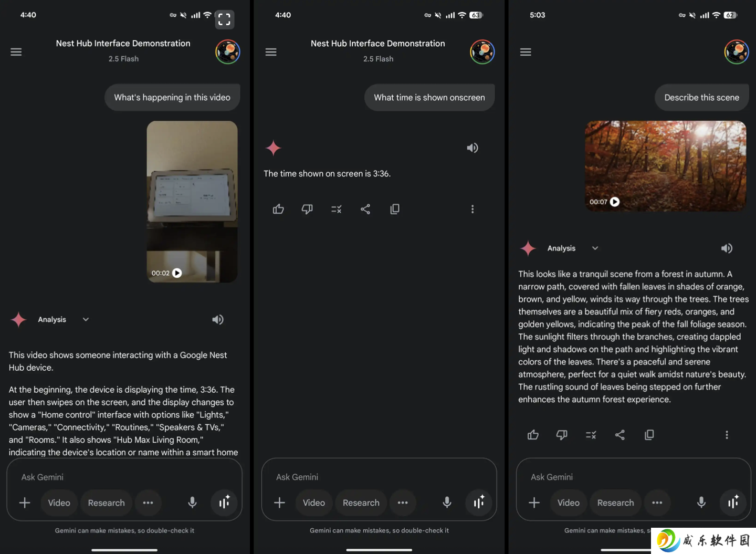Tap microphone in middle screen
756x554 pixels.
447,503
